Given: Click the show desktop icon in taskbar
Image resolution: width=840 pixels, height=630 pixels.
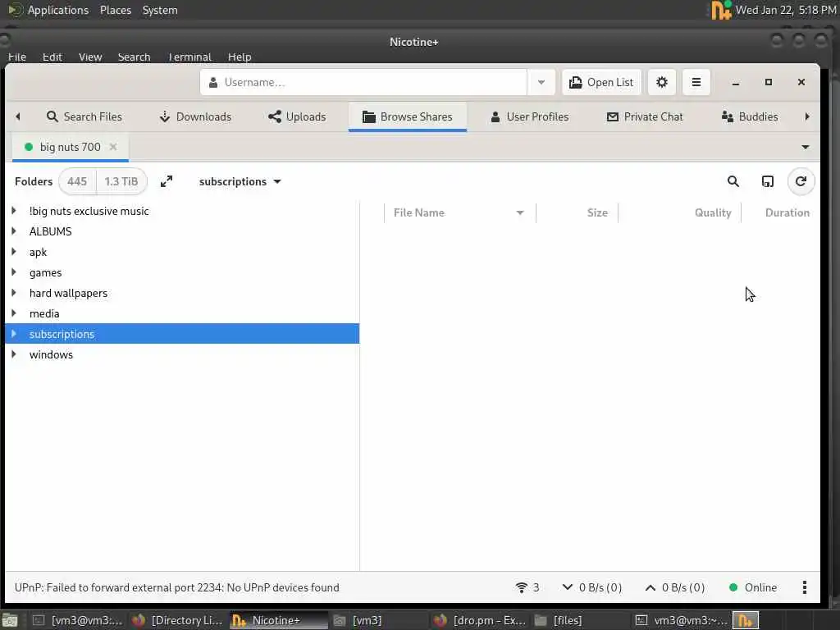Looking at the screenshot, I should pyautogui.click(x=10, y=620).
